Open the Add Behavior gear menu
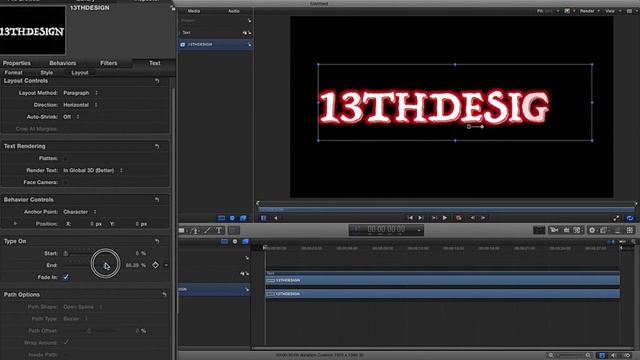The height and width of the screenshot is (360, 640). [592, 230]
